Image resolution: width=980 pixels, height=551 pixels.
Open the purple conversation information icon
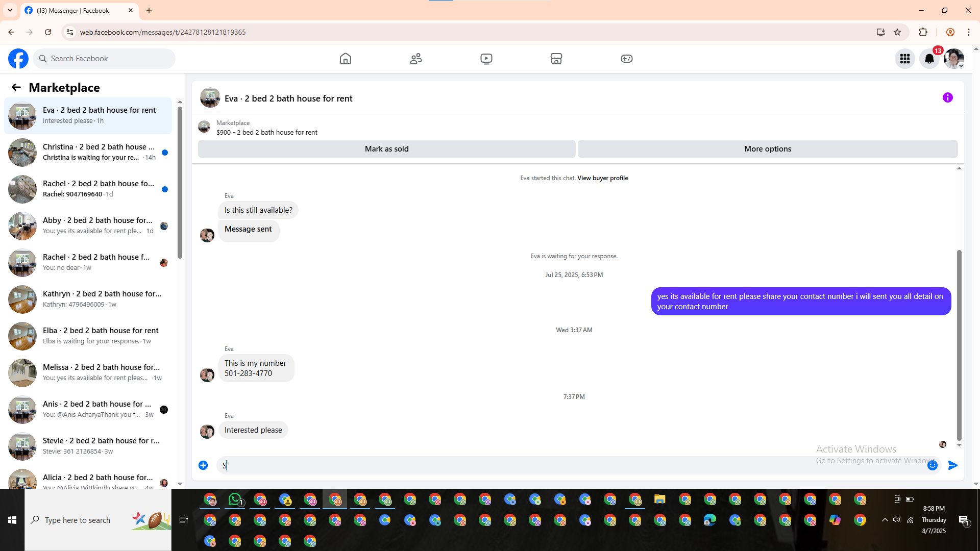click(x=948, y=97)
